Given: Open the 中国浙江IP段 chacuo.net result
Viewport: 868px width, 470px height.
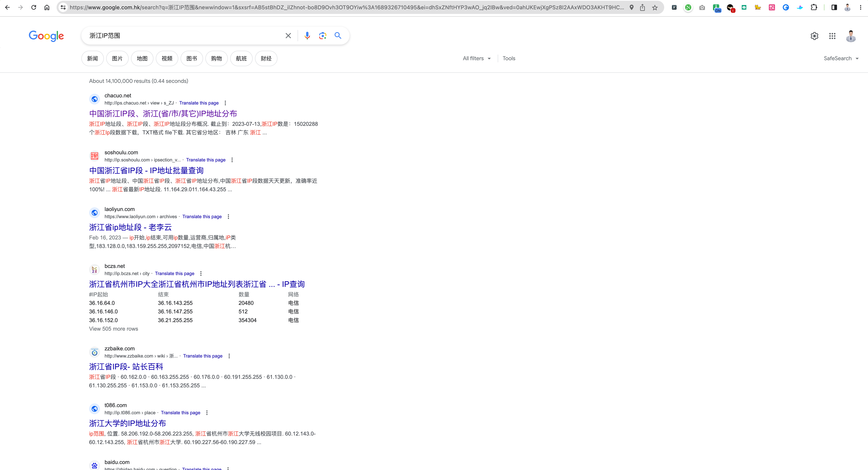Looking at the screenshot, I should click(x=163, y=114).
